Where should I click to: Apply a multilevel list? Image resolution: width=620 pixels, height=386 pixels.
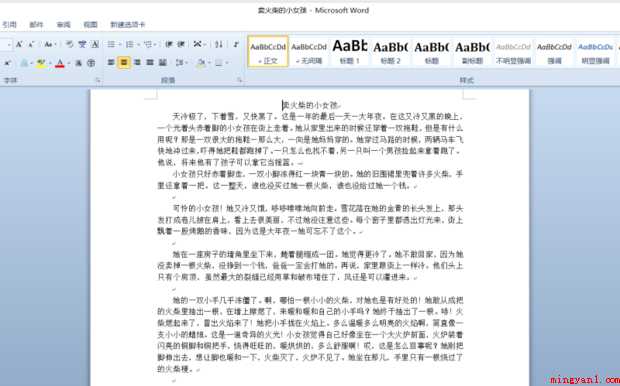148,45
